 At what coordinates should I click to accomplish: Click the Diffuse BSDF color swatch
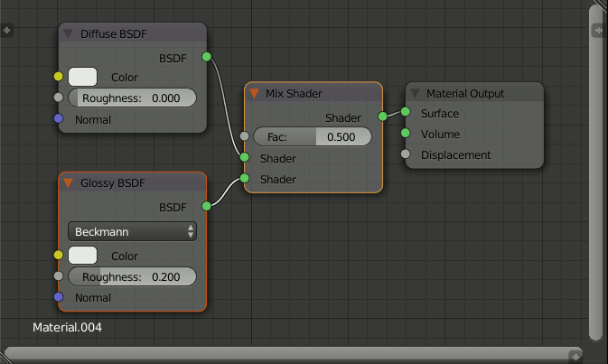click(x=83, y=78)
